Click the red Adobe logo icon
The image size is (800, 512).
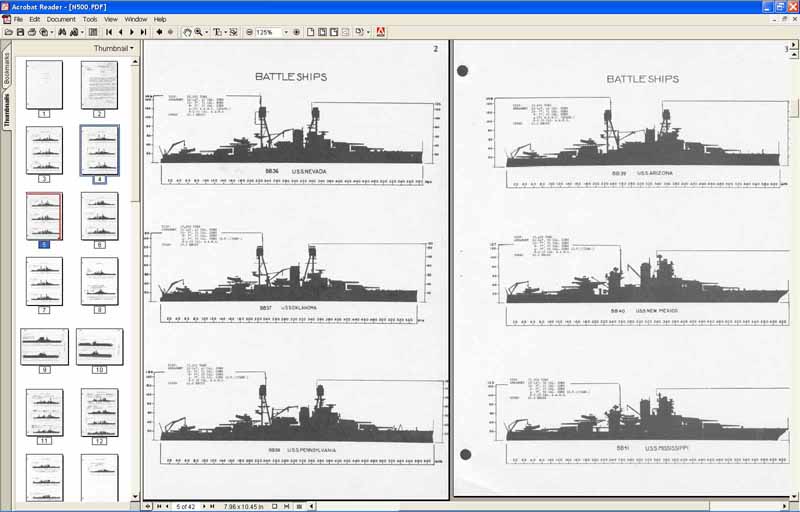(381, 32)
